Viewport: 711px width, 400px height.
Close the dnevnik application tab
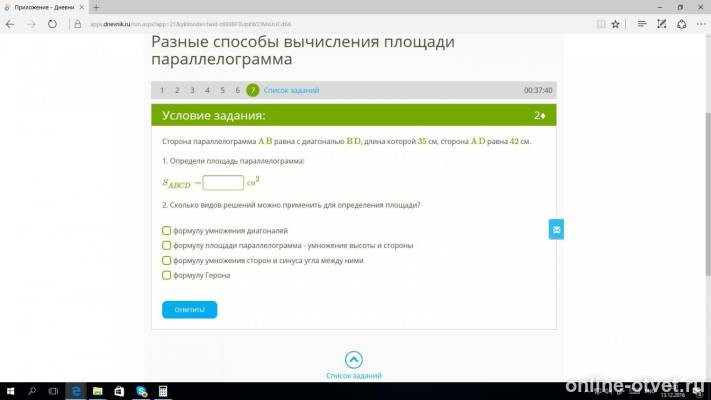click(82, 7)
